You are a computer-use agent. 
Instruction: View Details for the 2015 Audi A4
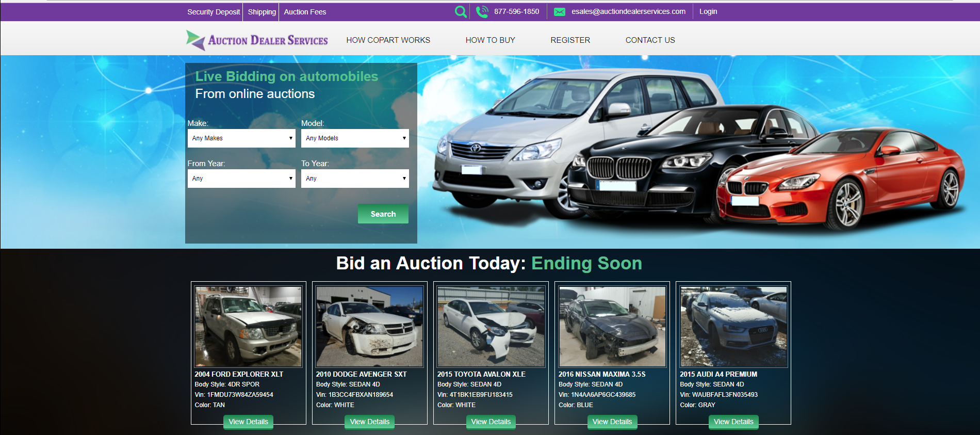click(733, 422)
